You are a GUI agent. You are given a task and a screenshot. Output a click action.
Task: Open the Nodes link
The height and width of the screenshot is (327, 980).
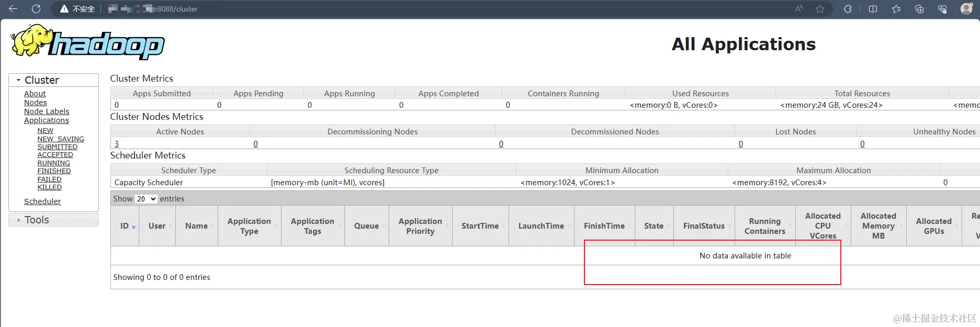36,103
